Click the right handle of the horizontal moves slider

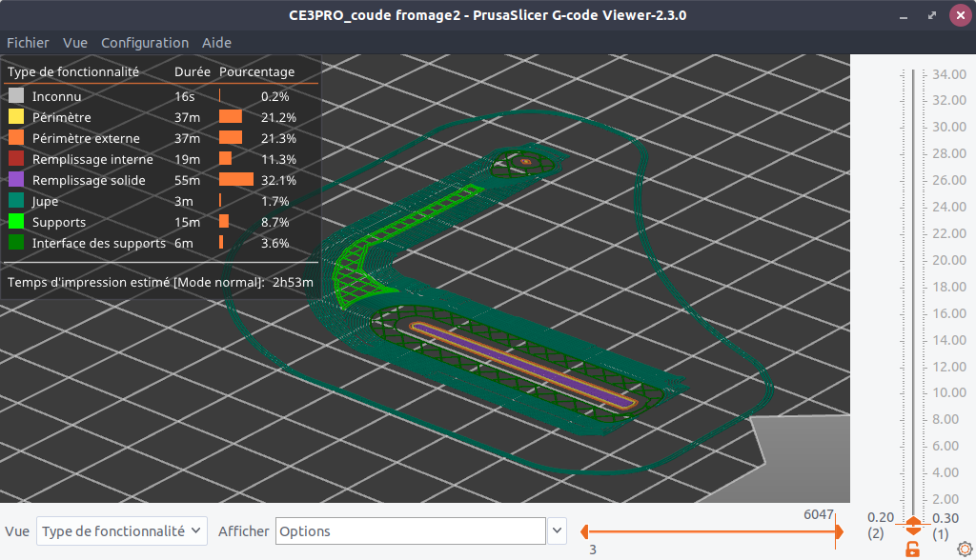pos(840,531)
